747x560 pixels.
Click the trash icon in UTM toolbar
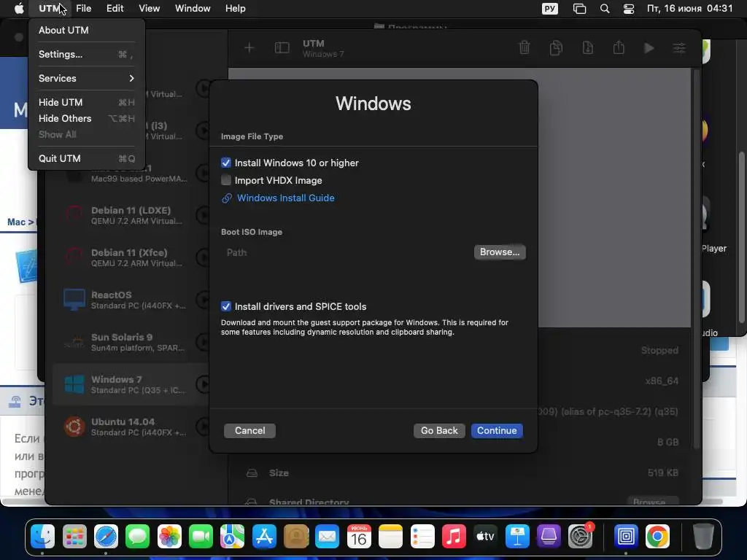524,47
